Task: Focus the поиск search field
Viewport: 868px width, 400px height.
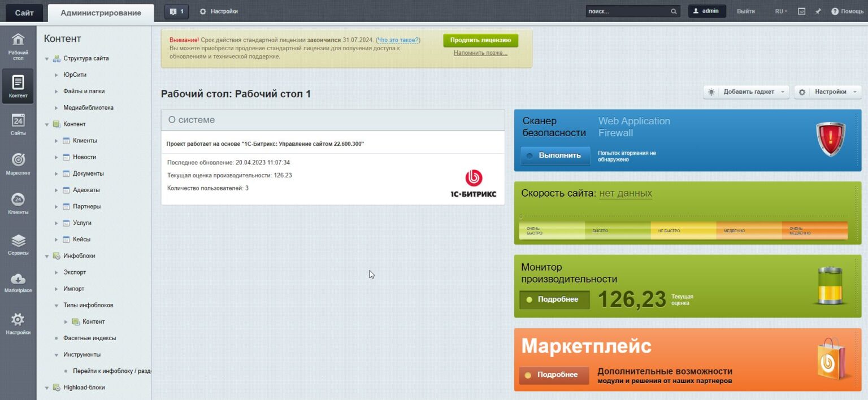Action: [627, 11]
